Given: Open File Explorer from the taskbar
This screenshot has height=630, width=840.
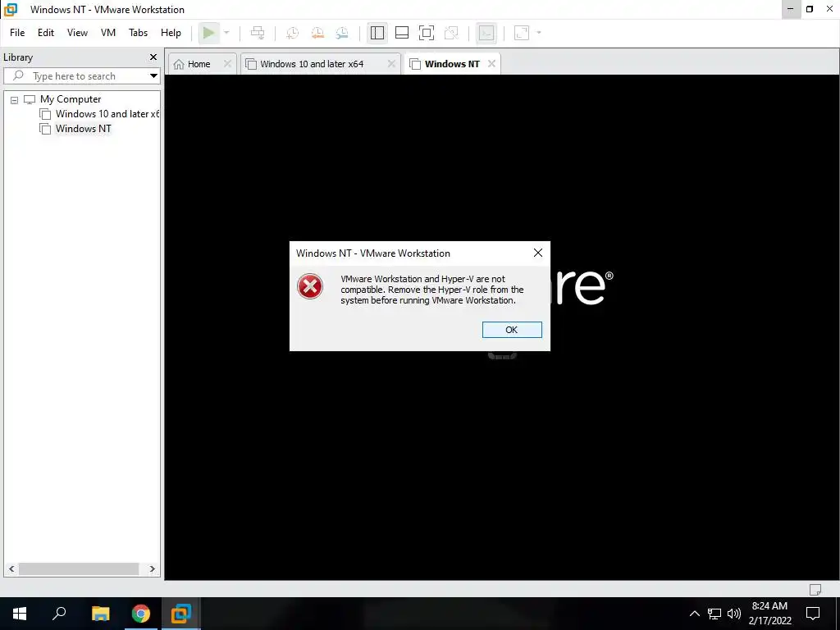Looking at the screenshot, I should (x=100, y=614).
